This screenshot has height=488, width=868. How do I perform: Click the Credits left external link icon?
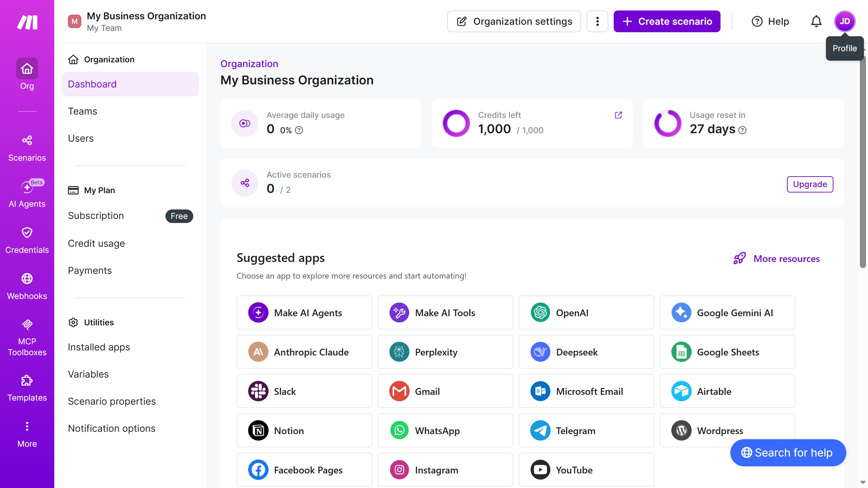(x=618, y=115)
